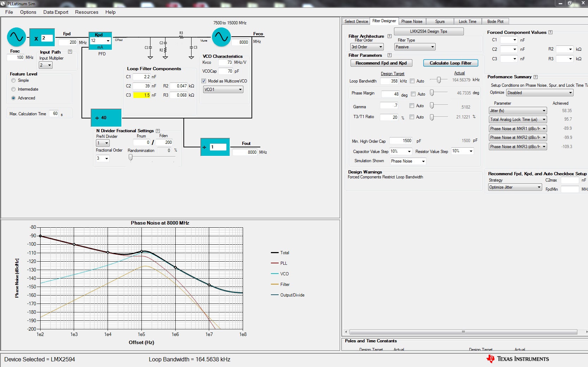This screenshot has width=588, height=367.
Task: Enable Auto for T3/T1 Ratio
Action: click(412, 117)
